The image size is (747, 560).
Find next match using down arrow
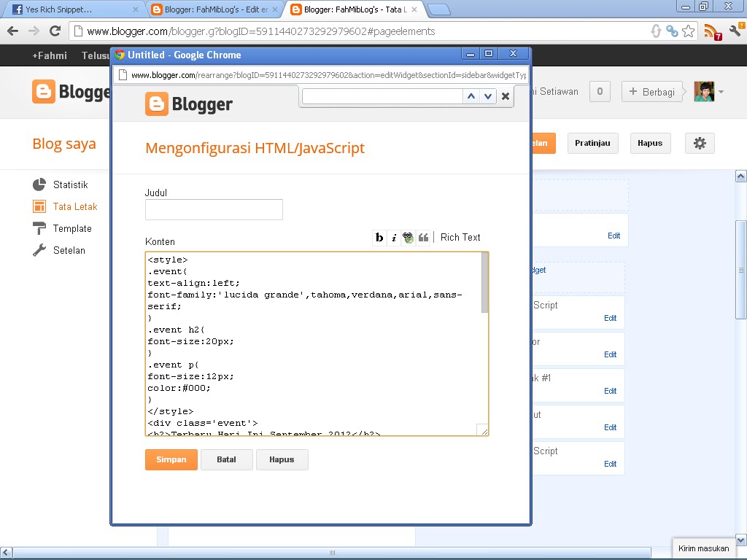[488, 96]
